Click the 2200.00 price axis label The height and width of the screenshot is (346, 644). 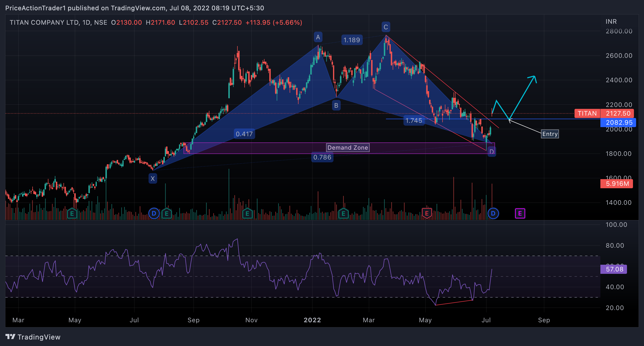(619, 105)
